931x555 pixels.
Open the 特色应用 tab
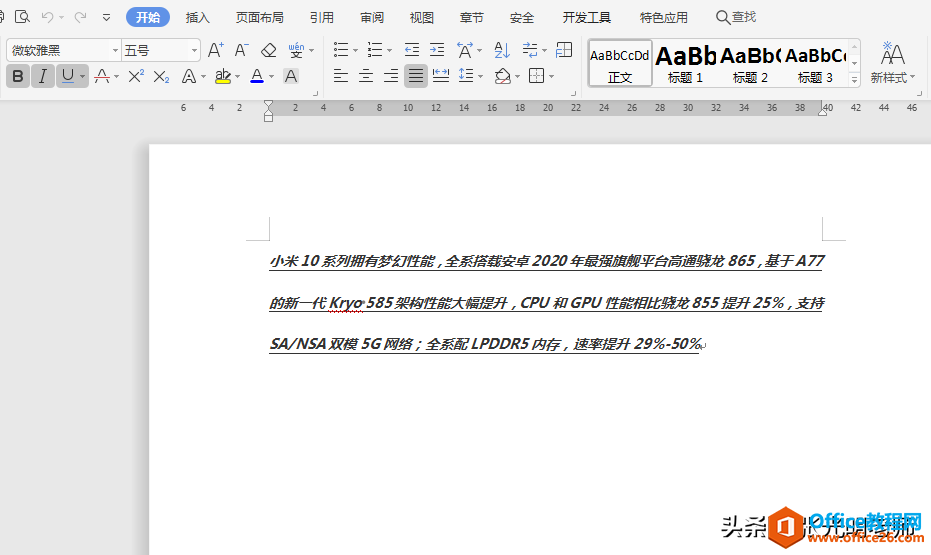click(664, 18)
